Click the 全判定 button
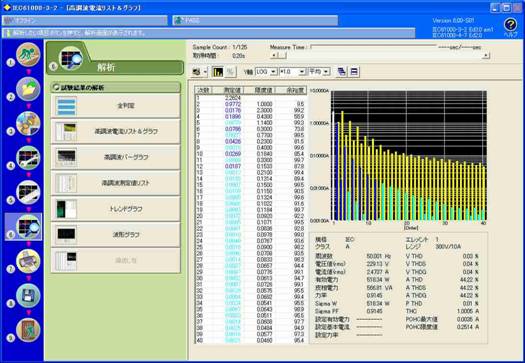 pos(116,106)
